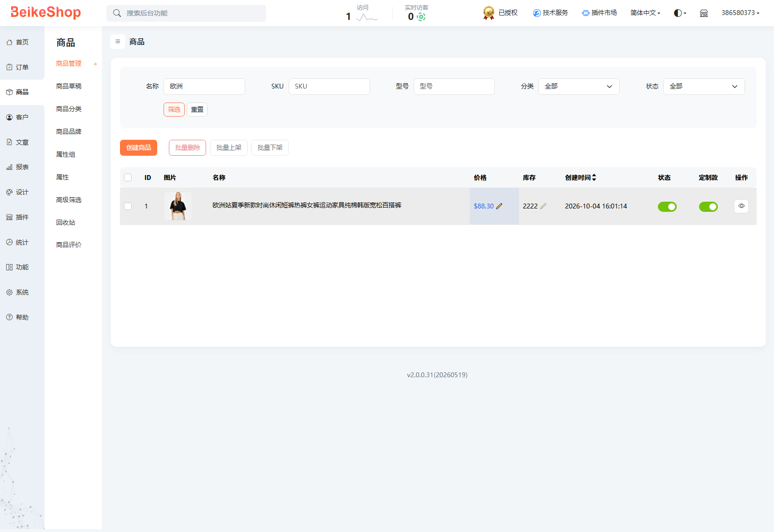
Task: Click the pencil icon beside stock 2222
Action: click(543, 206)
